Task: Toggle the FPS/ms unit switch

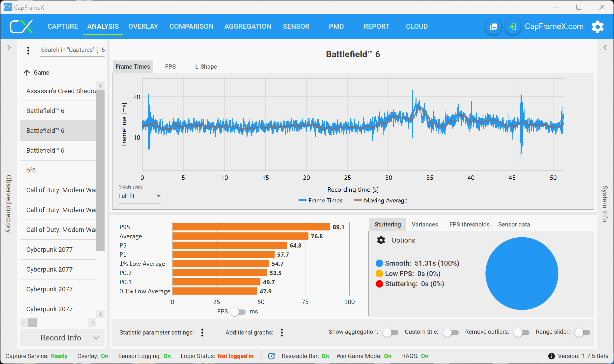Action: [x=238, y=312]
